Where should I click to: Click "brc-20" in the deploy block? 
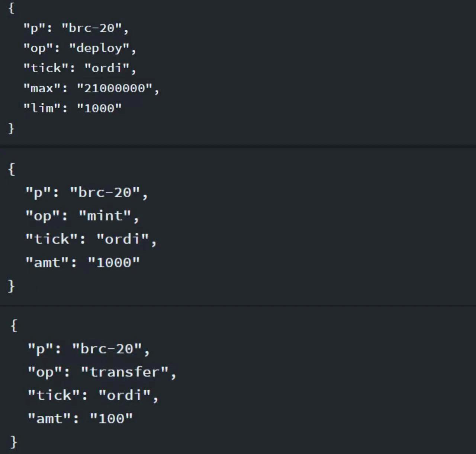91,28
